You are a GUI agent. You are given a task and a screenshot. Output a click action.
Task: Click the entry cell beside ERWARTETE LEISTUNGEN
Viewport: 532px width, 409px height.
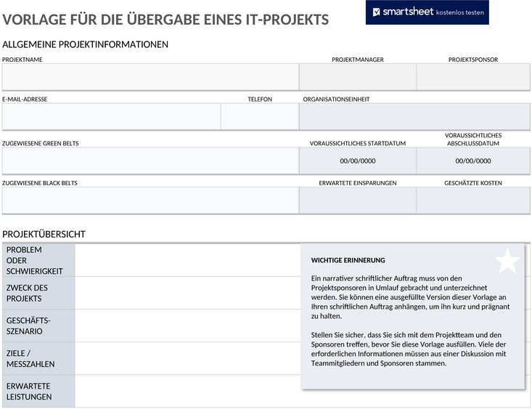188,391
